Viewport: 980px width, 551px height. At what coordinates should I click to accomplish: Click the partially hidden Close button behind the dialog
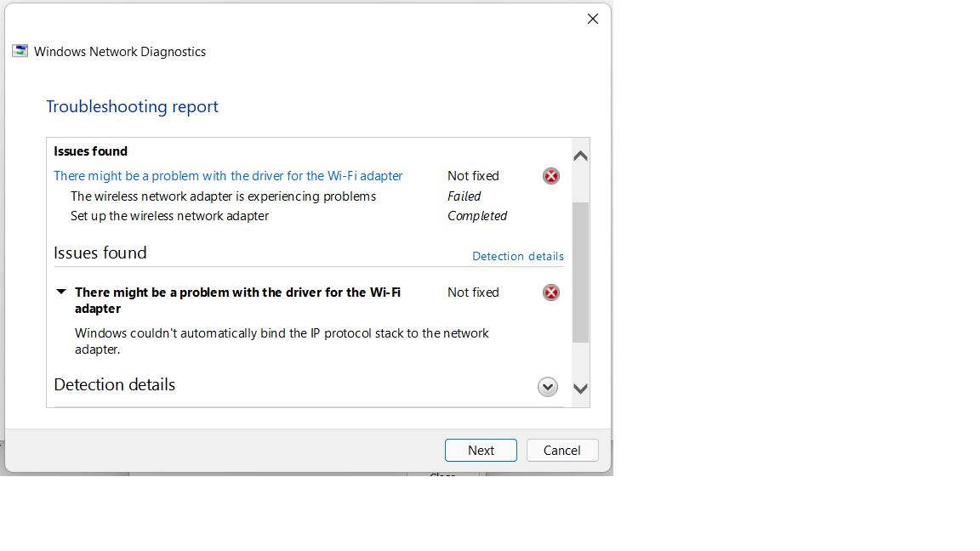pos(442,475)
